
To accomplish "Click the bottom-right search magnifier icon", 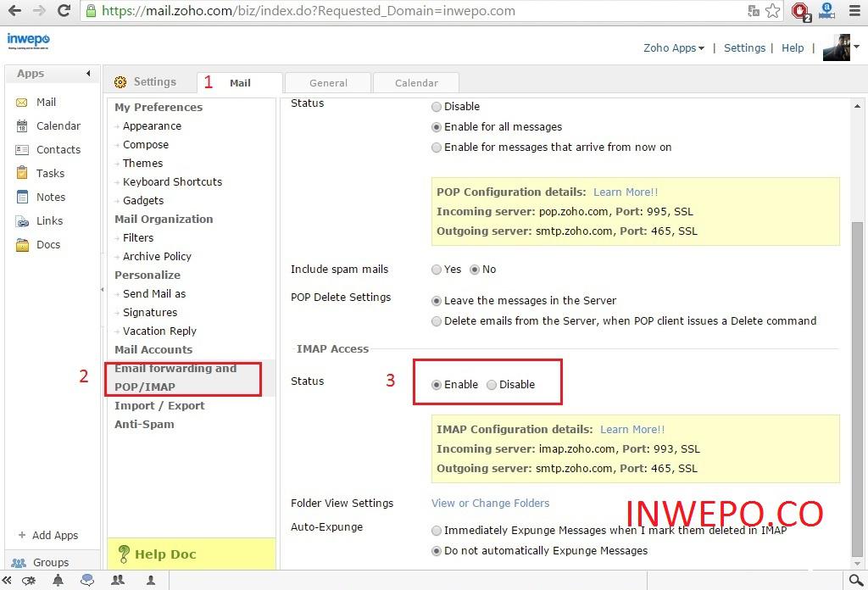I will point(856,580).
